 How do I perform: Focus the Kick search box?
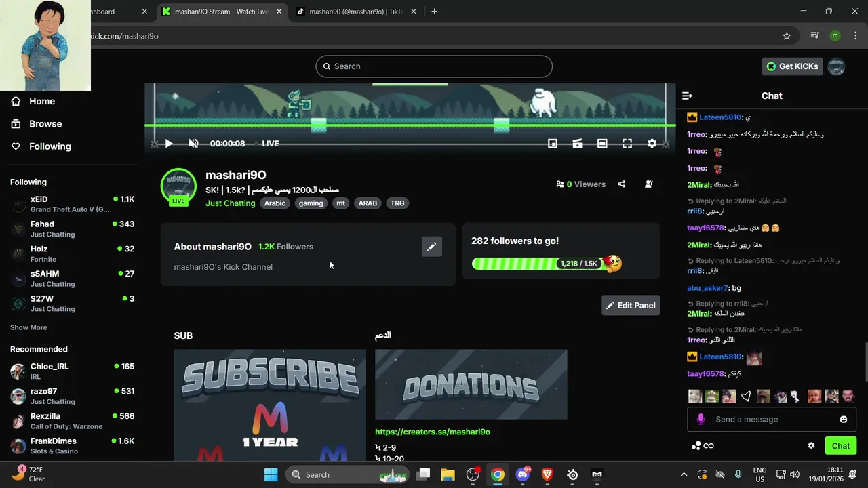[434, 66]
